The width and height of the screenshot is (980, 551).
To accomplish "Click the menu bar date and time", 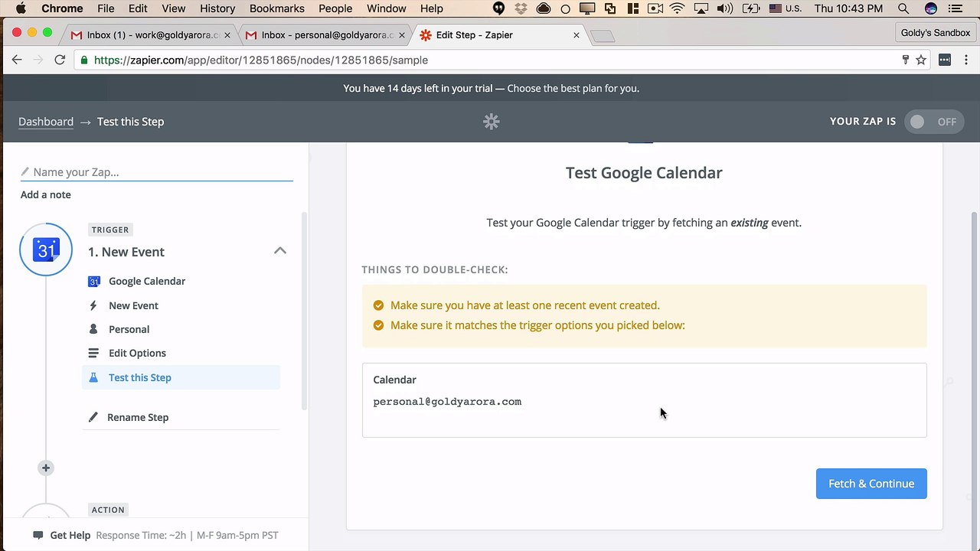I will coord(849,8).
